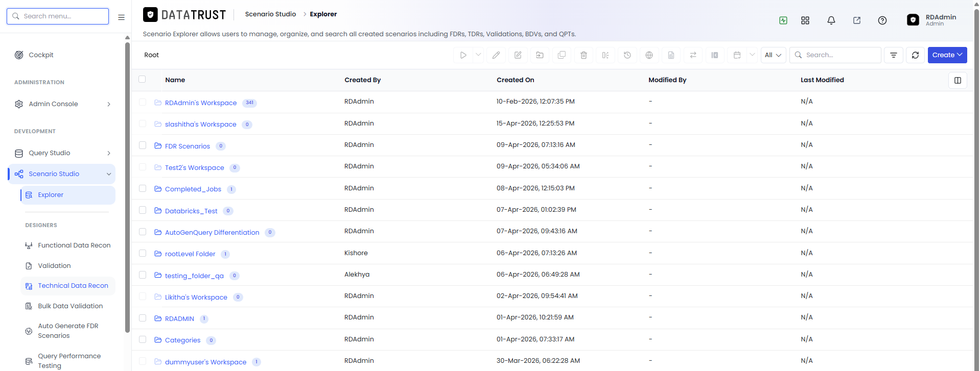Open the All filter dropdown
The height and width of the screenshot is (371, 980).
click(773, 55)
